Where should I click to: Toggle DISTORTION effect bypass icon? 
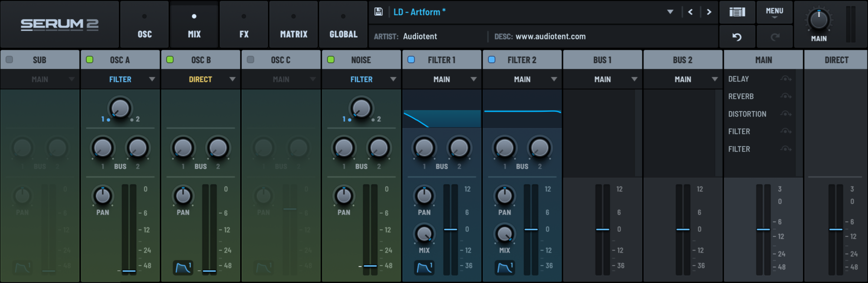click(x=786, y=114)
